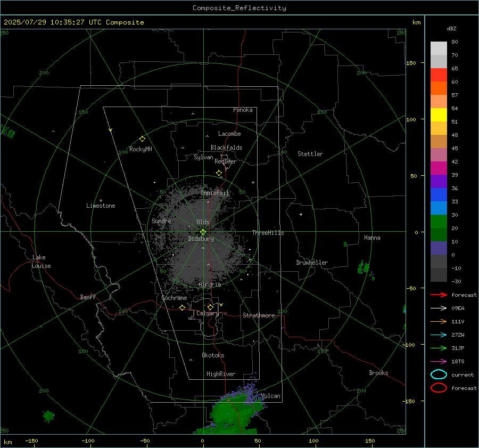Click the Calgary city label
The image size is (479, 448).
208,313
